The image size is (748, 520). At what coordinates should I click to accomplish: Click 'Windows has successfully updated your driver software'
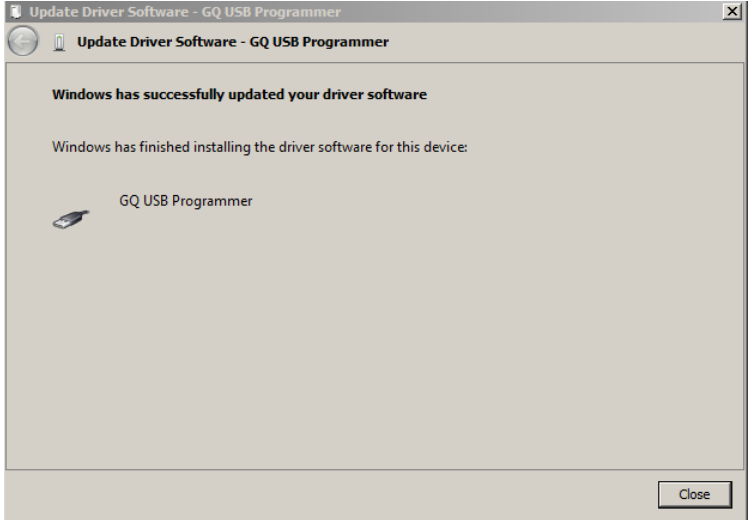pos(239,94)
